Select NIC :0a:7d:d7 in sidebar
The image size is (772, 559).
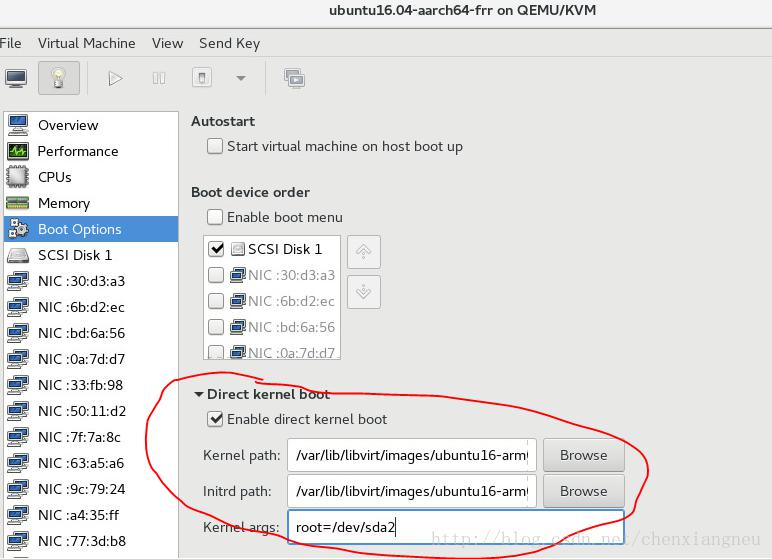91,359
